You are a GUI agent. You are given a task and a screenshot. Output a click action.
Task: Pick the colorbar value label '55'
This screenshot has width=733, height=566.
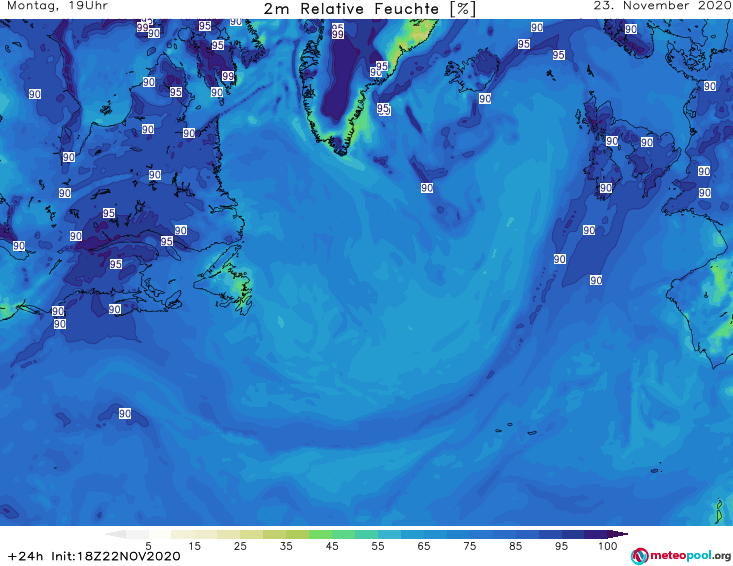pyautogui.click(x=378, y=546)
